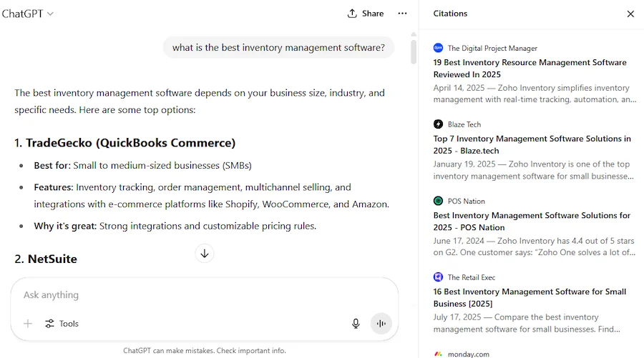
Task: Start voice mode with waveform icon
Action: pyautogui.click(x=381, y=324)
